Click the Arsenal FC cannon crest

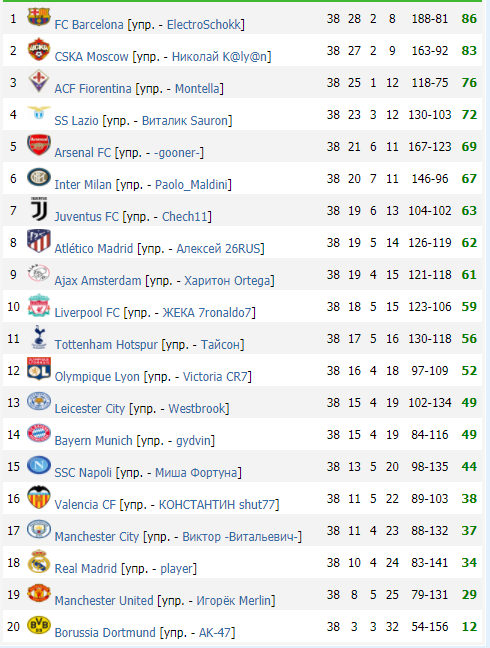[39, 145]
